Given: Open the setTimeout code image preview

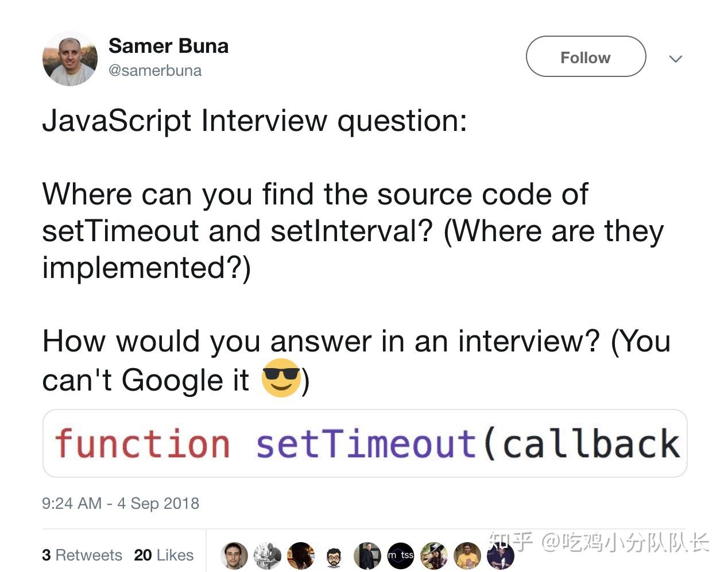Looking at the screenshot, I should pos(365,443).
